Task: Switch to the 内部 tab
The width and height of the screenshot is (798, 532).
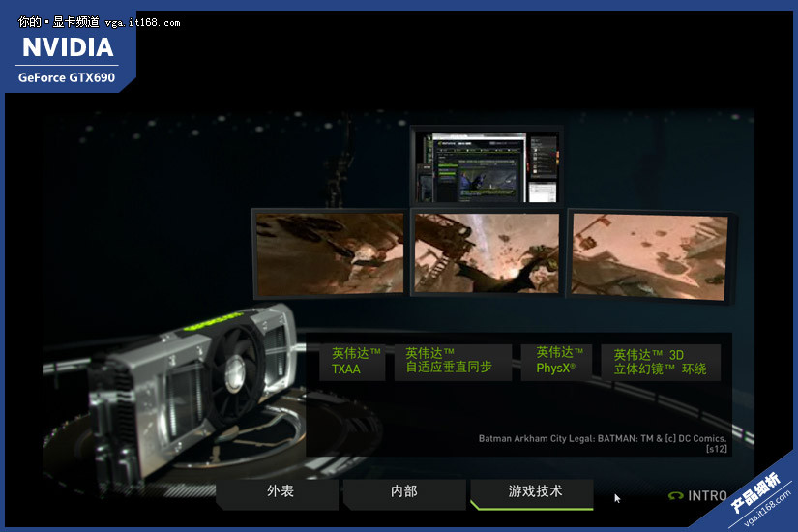Action: coord(404,492)
